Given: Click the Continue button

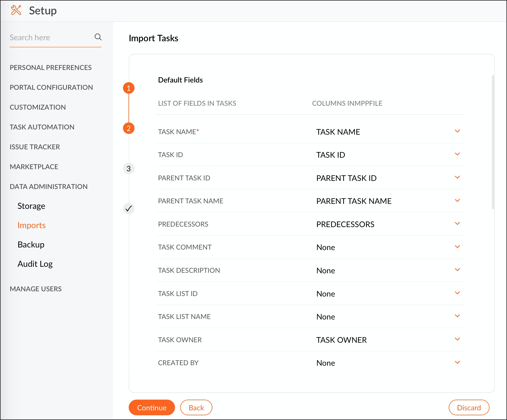Looking at the screenshot, I should point(152,407).
